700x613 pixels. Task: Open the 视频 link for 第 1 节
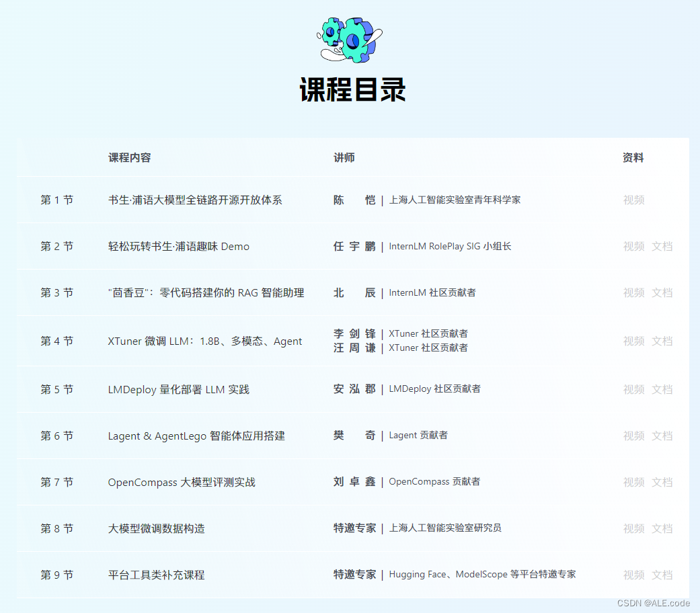click(x=633, y=200)
